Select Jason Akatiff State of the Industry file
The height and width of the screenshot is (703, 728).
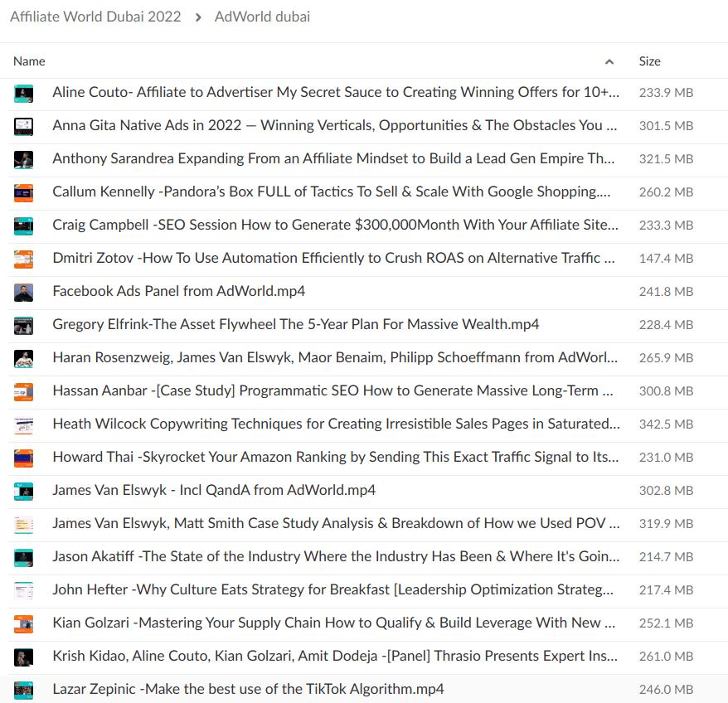[335, 557]
